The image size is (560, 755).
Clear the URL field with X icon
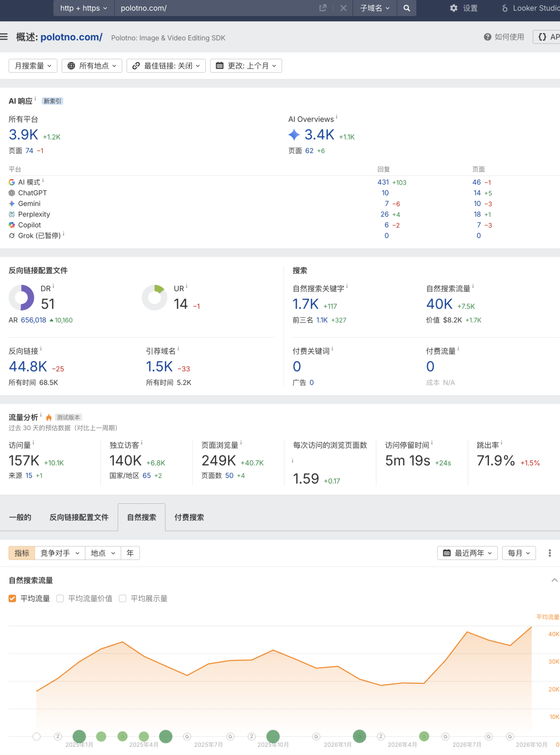pyautogui.click(x=343, y=8)
